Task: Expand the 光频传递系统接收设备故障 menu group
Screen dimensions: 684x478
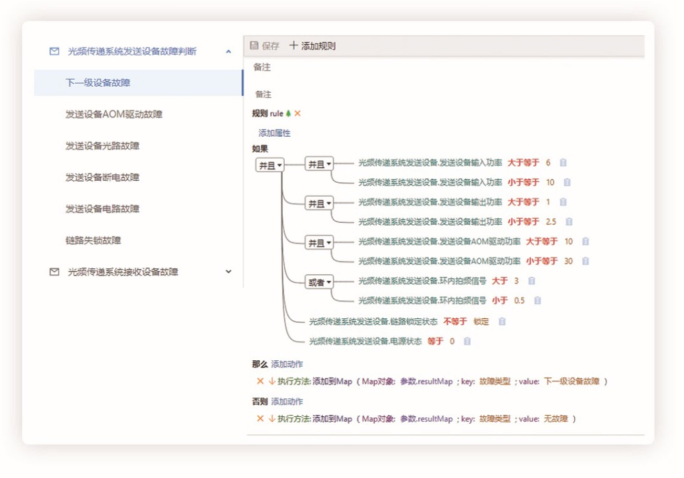Action: coord(228,271)
